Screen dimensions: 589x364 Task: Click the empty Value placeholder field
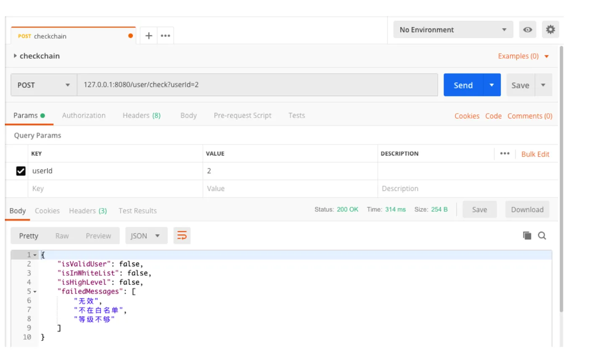pos(290,189)
